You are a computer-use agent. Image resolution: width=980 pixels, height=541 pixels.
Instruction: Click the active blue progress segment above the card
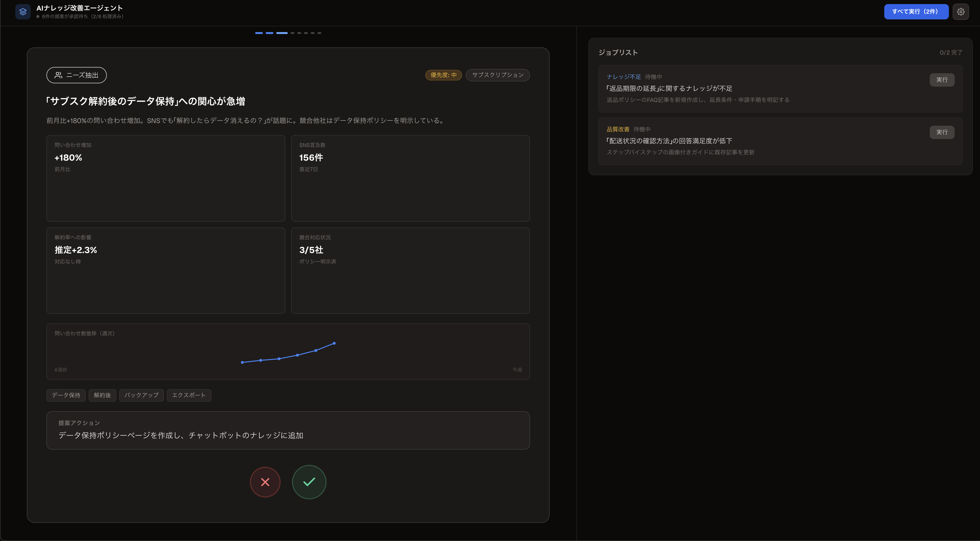[282, 33]
